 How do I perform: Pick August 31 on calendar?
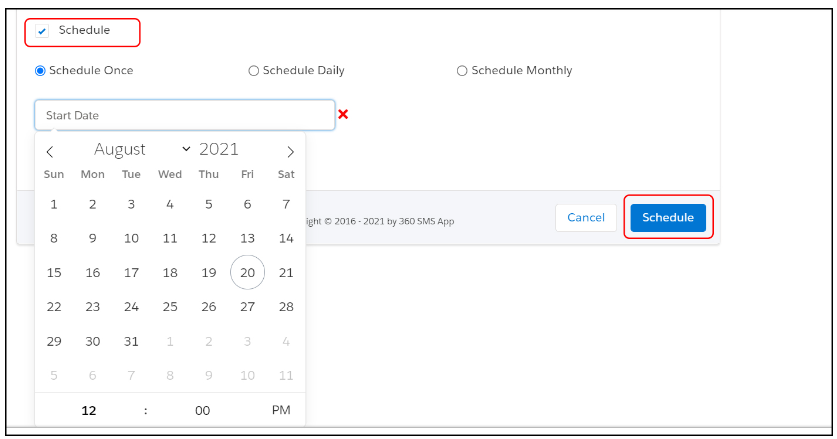click(131, 341)
